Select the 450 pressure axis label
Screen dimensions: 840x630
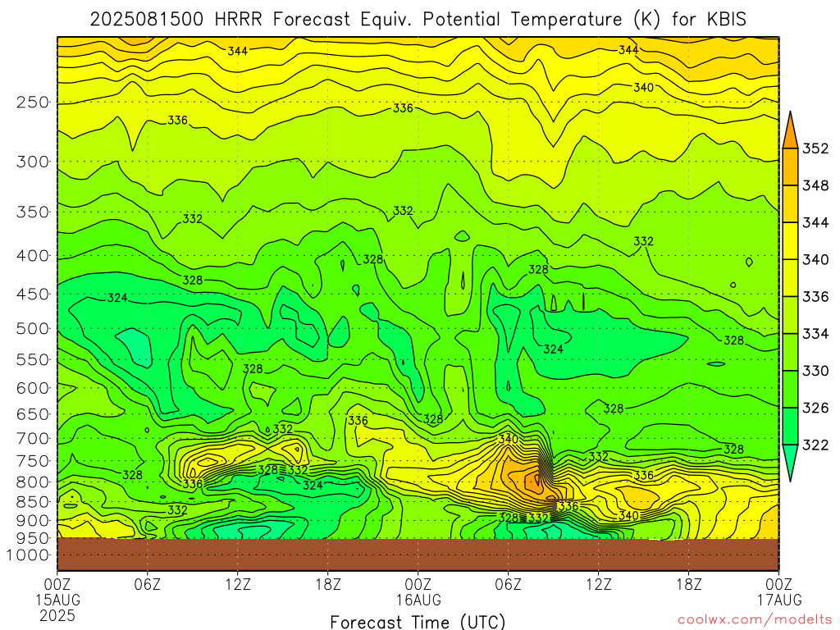point(33,294)
